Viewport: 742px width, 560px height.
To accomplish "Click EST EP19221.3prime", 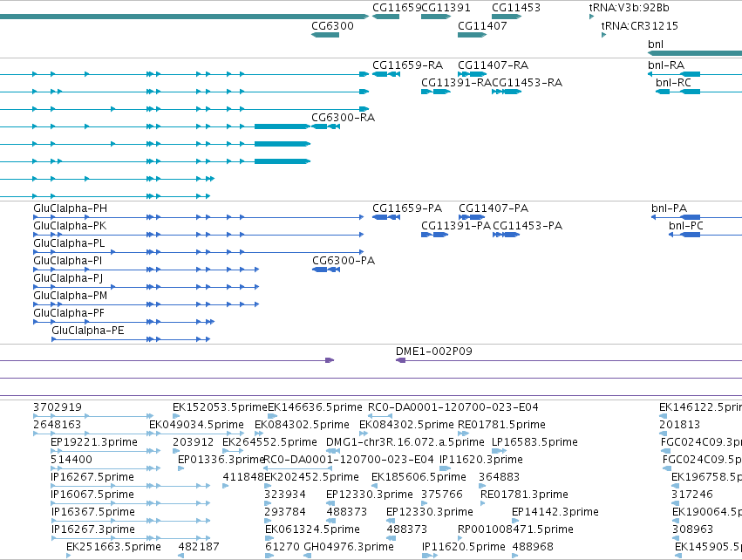I will tap(94, 442).
